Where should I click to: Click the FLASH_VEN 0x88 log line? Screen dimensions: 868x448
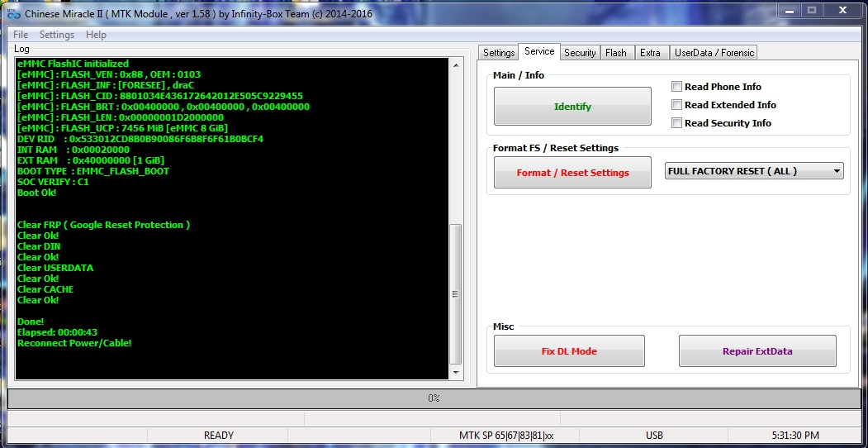[108, 74]
